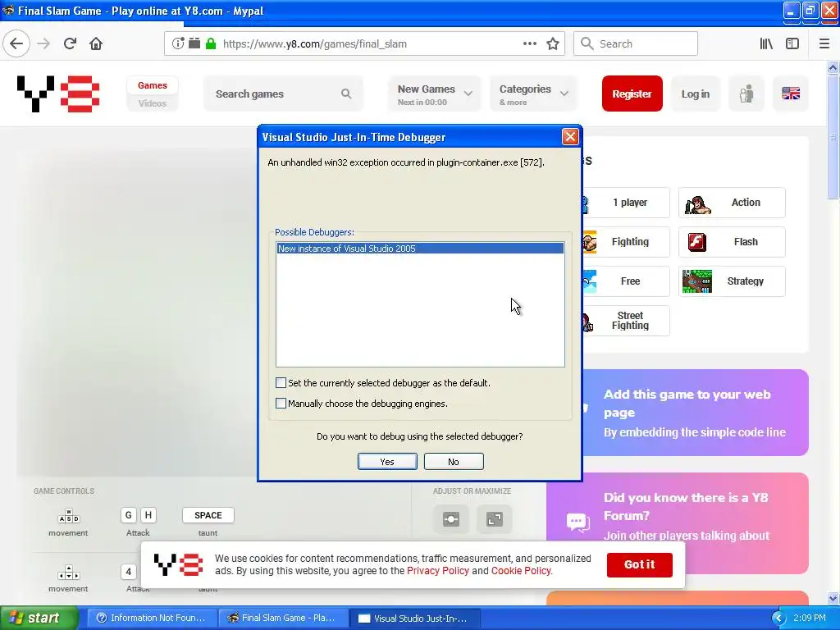Viewport: 840px width, 630px height.
Task: Click the page scrollbar down arrow
Action: [x=833, y=599]
